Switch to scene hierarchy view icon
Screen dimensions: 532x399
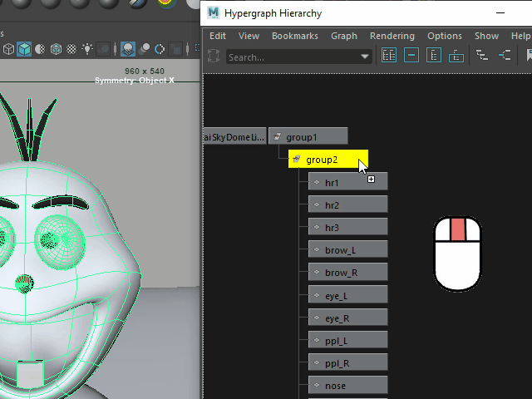482,57
